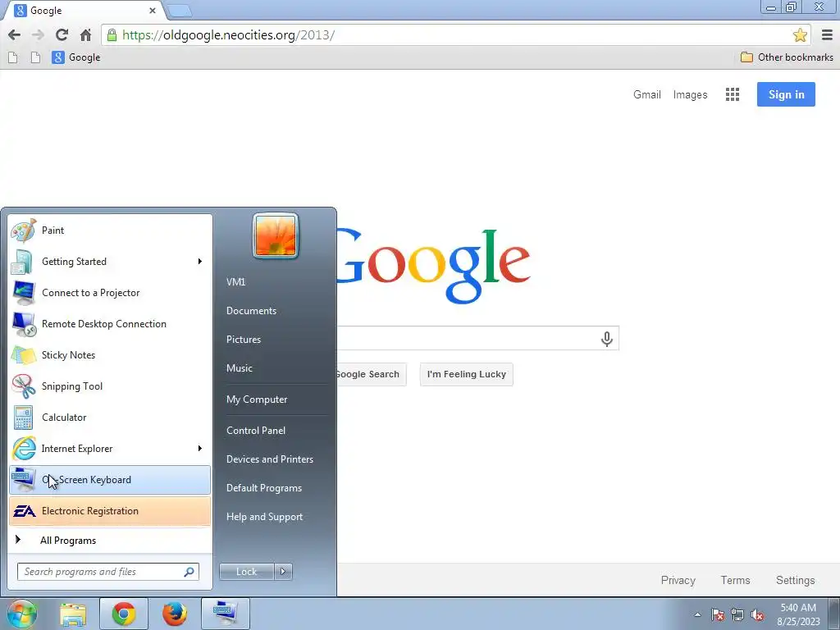
Task: Open the Google bookmark
Action: coord(76,57)
